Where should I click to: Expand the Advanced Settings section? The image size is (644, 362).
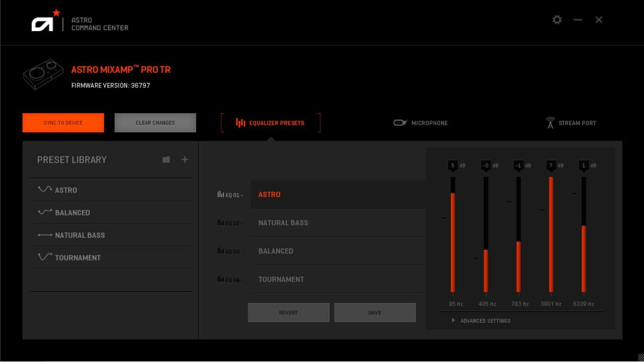481,320
